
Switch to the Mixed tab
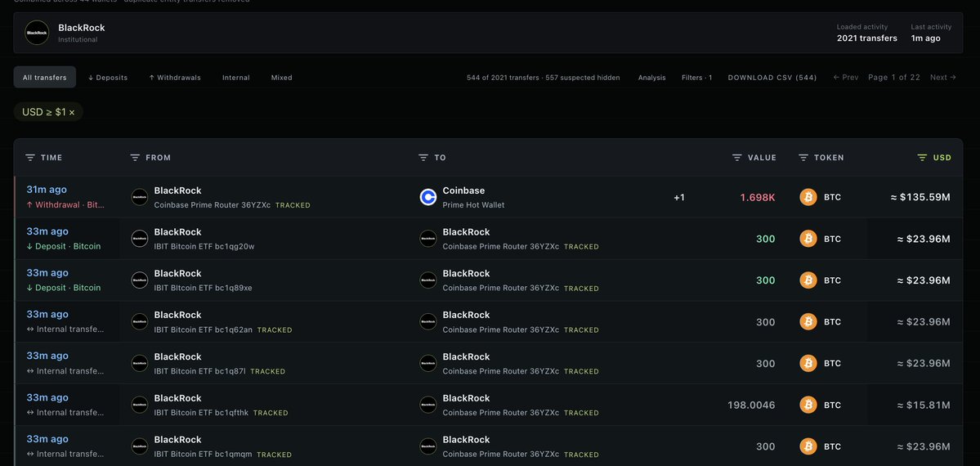point(281,78)
